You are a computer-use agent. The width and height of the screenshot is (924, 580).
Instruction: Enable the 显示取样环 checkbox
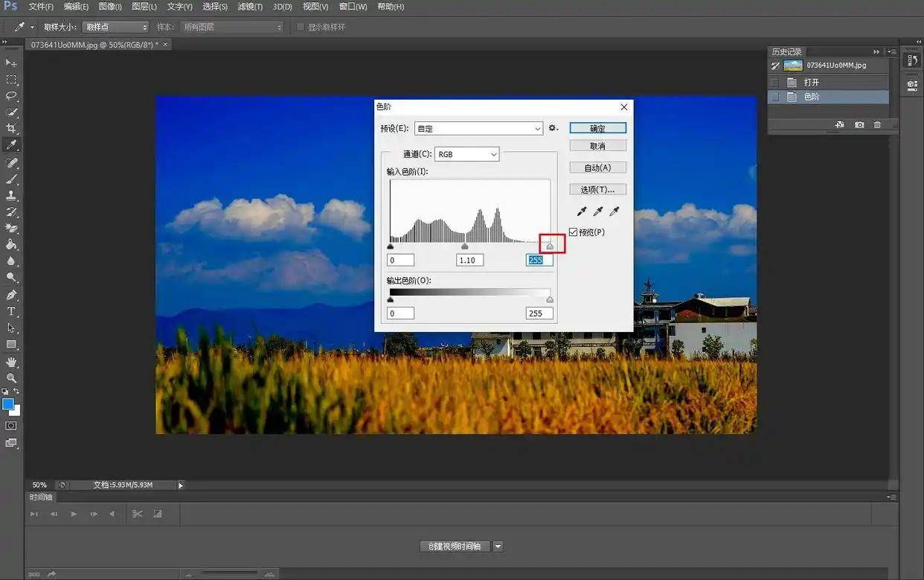click(x=301, y=27)
